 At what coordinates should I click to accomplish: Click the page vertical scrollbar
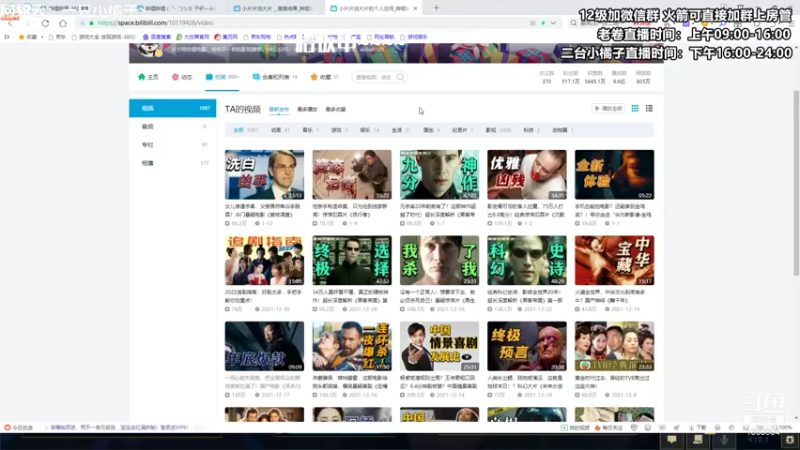tap(796, 184)
